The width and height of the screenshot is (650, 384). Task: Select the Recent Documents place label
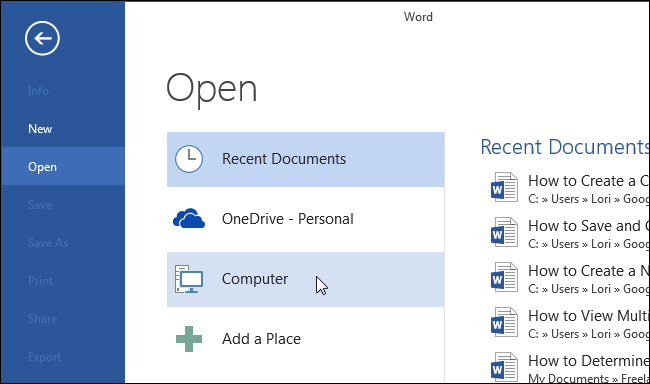pos(284,159)
